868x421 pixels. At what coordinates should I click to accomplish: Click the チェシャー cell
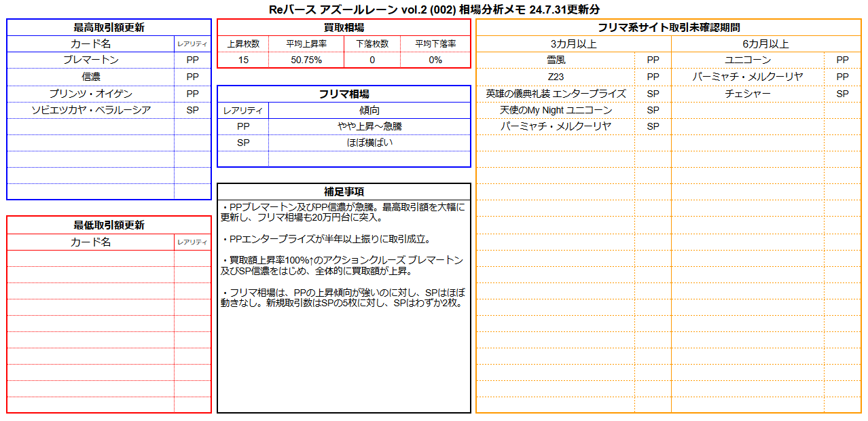coord(748,93)
